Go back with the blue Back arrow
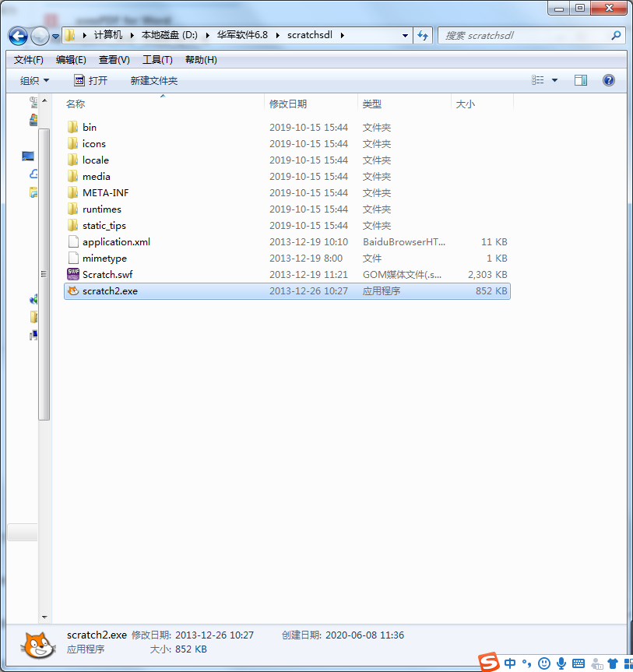 [x=18, y=36]
